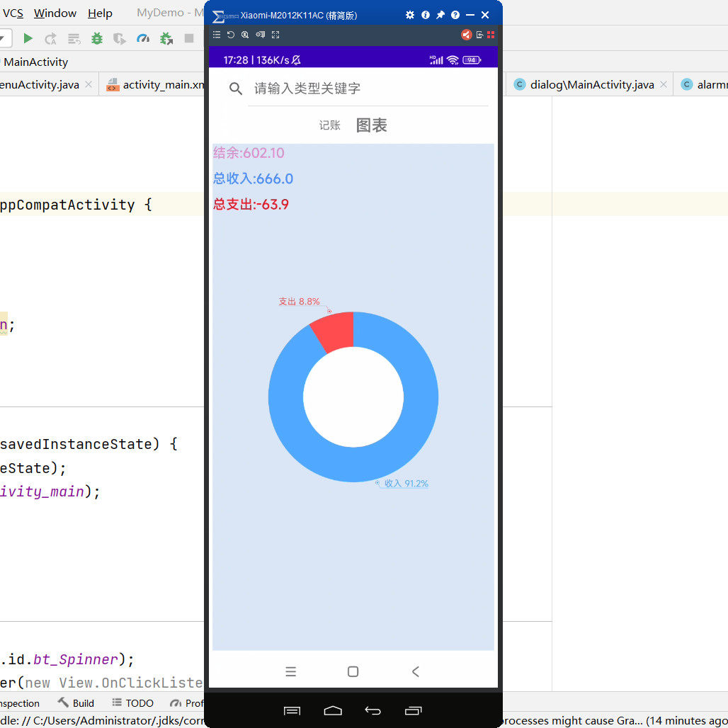Open the Profiler icon in the IDE toolbar

click(143, 38)
